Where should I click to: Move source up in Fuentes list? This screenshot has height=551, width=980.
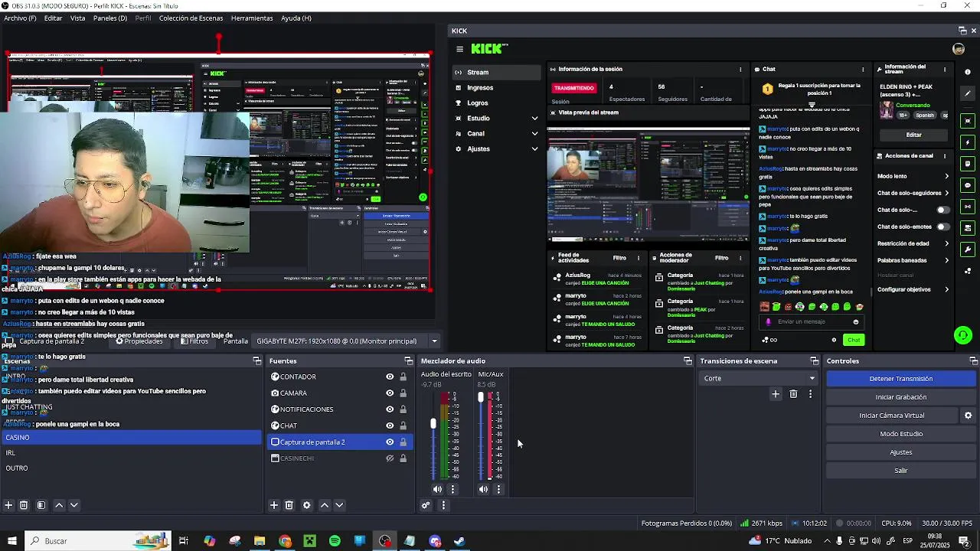(325, 505)
